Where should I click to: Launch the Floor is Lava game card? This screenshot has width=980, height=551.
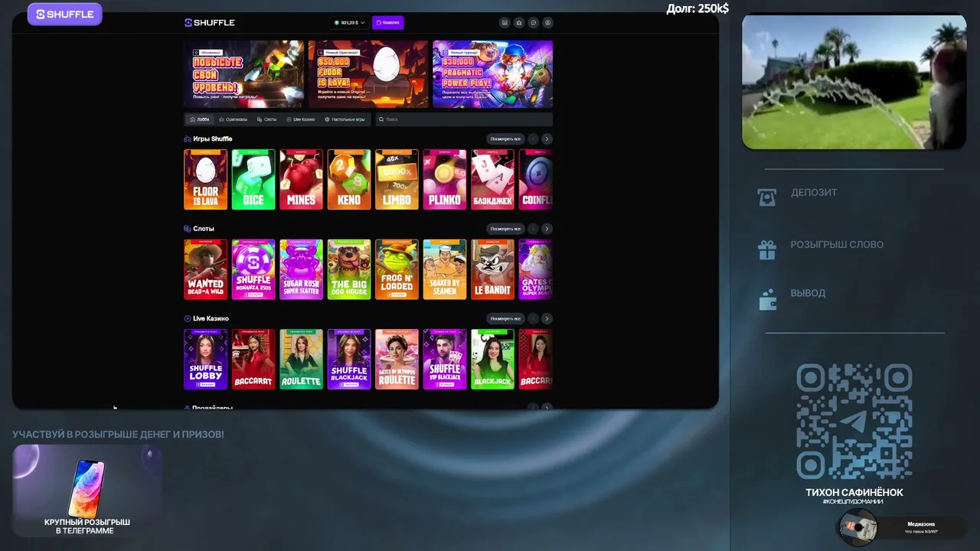pos(205,179)
